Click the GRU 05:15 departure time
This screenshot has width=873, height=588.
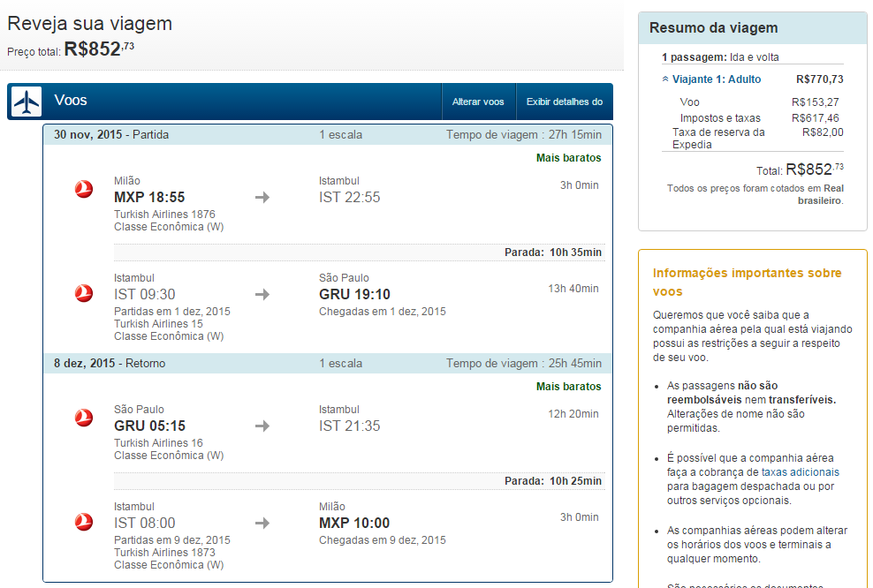149,426
